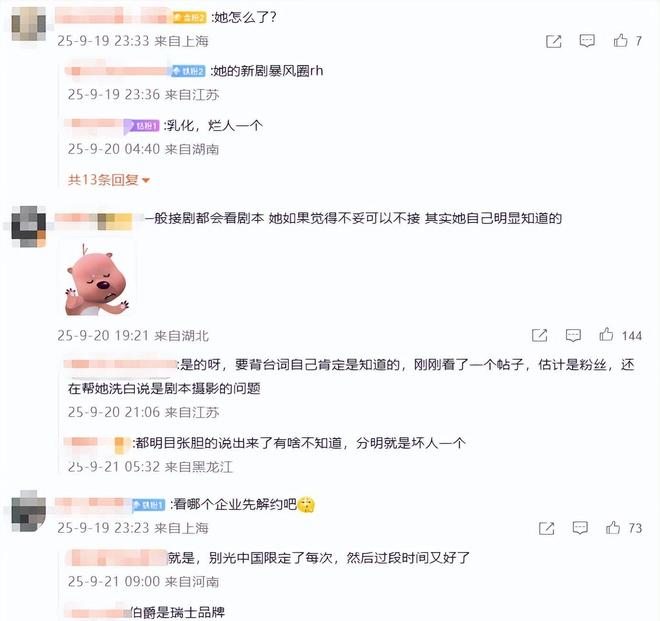The width and height of the screenshot is (660, 621).
Task: Reply to the 她怎么了 comment
Action: (x=587, y=41)
